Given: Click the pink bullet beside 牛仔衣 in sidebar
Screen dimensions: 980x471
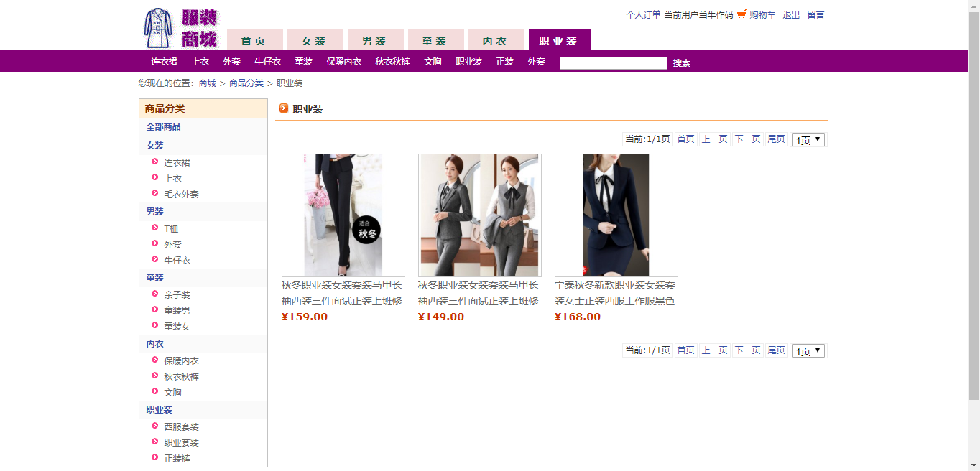Looking at the screenshot, I should pyautogui.click(x=155, y=259).
